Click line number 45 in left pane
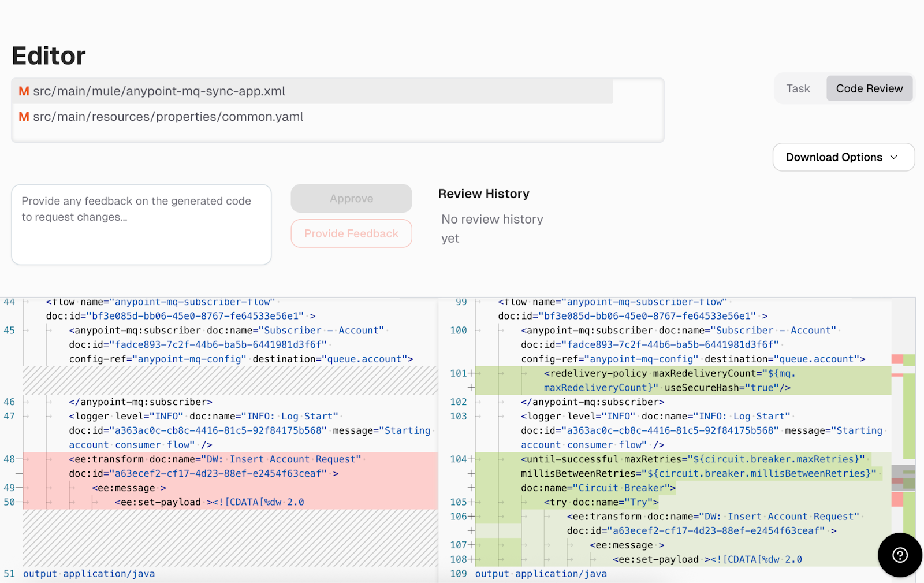Viewport: 924px width, 583px height. (9, 331)
